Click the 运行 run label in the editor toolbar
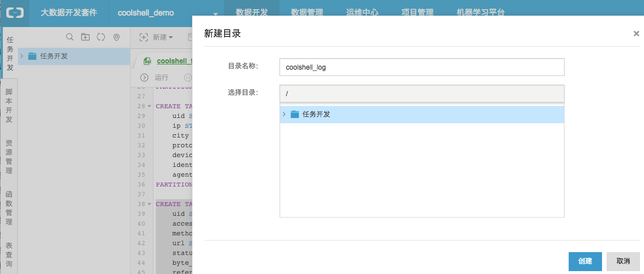 tap(162, 77)
